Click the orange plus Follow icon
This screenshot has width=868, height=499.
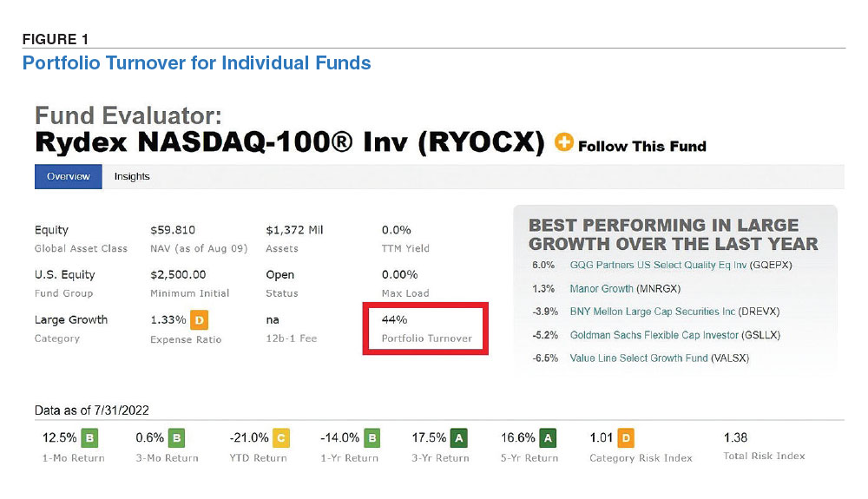(x=563, y=142)
